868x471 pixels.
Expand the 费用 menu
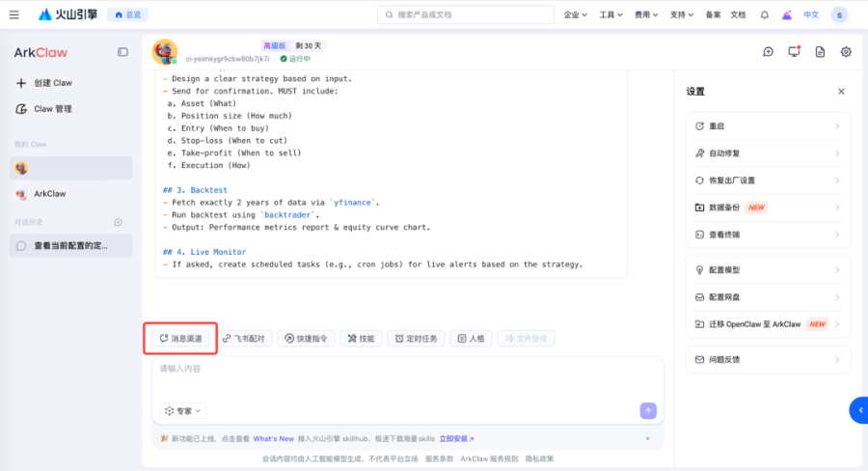pos(646,15)
